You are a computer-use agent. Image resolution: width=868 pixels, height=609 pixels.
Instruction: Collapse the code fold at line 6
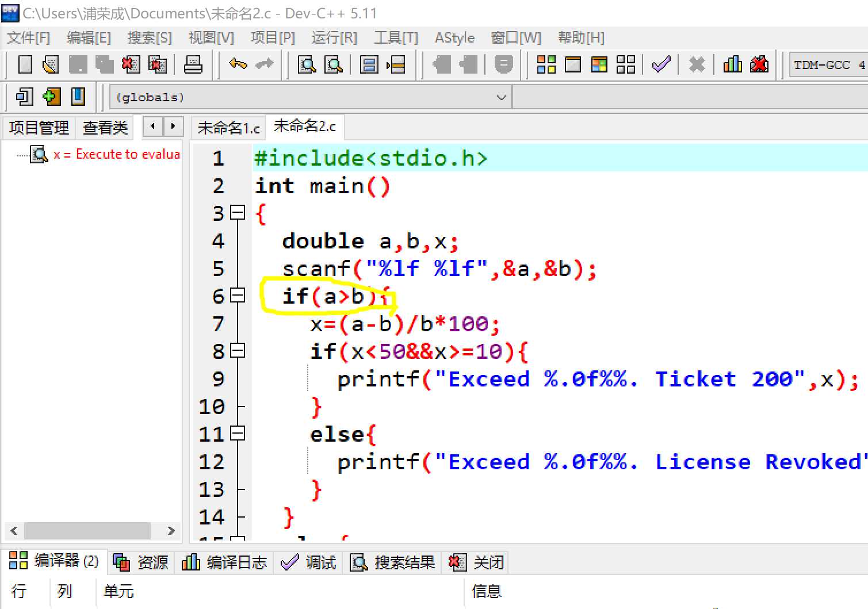238,296
